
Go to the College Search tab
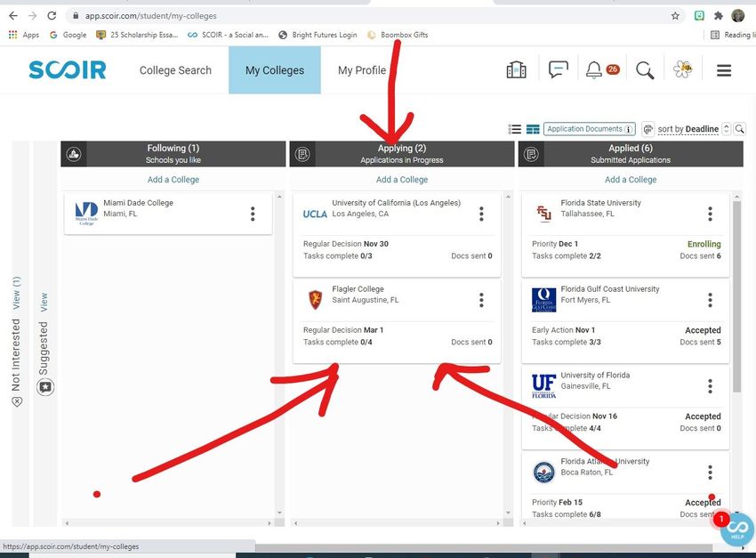click(175, 70)
